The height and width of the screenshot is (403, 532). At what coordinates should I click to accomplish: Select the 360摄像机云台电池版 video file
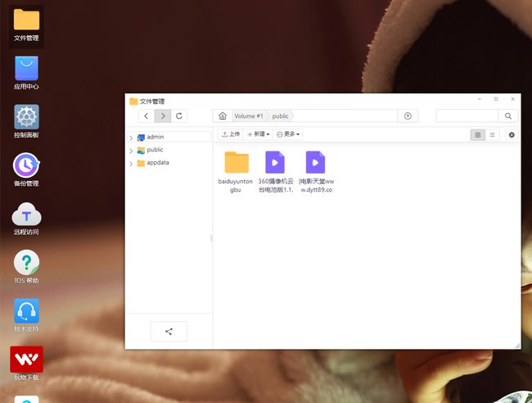coord(276,172)
